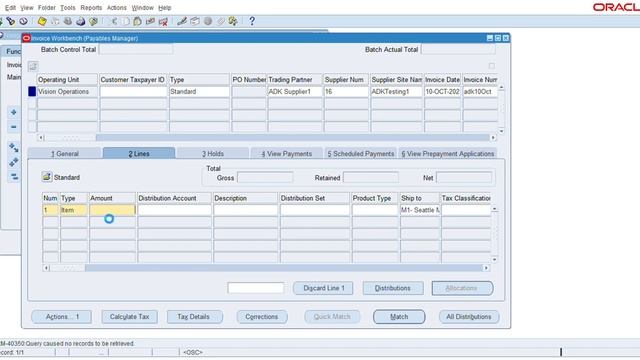Click the Translations globe icon
Viewport: 640px width, 360px height.
pos(208,21)
